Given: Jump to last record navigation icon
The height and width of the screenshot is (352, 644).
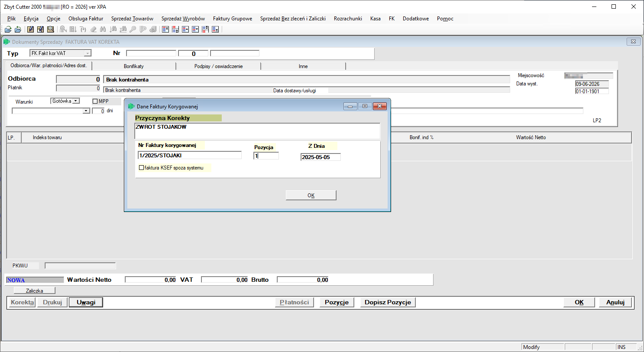Looking at the screenshot, I should point(215,29).
